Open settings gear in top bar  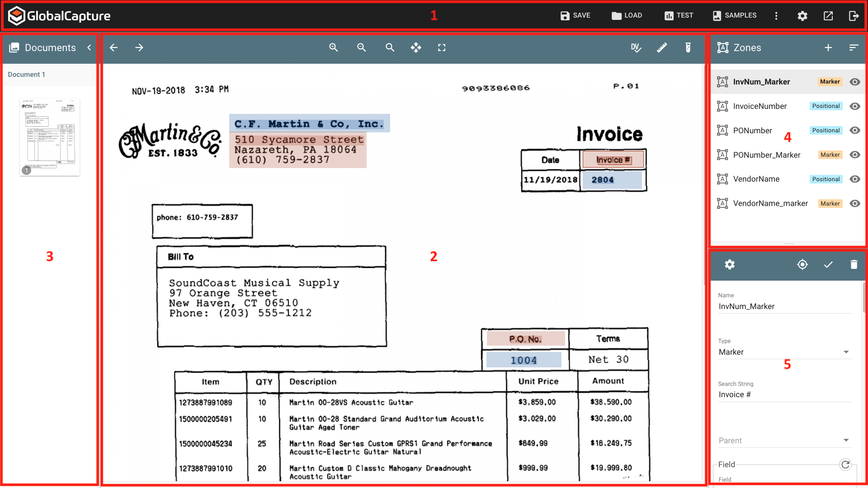[x=802, y=16]
